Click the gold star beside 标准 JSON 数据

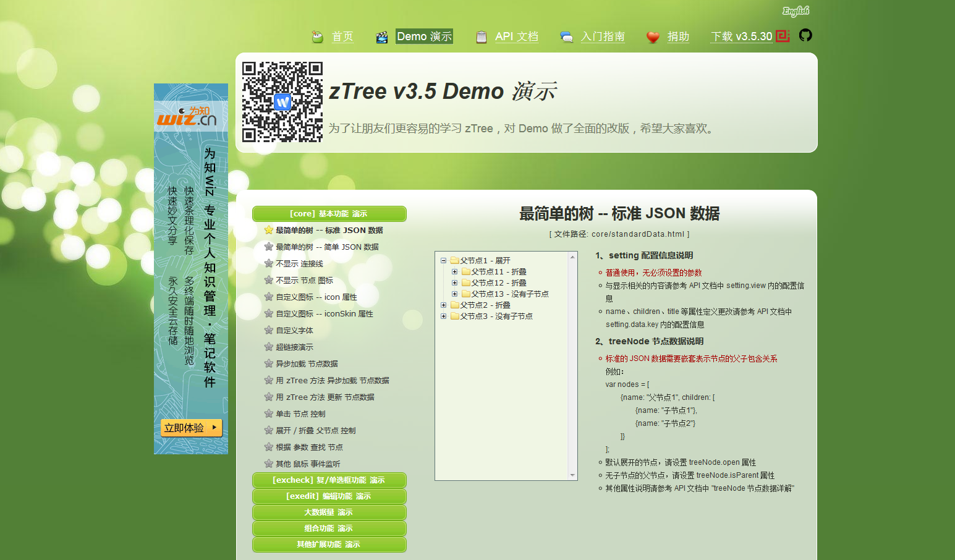point(269,230)
